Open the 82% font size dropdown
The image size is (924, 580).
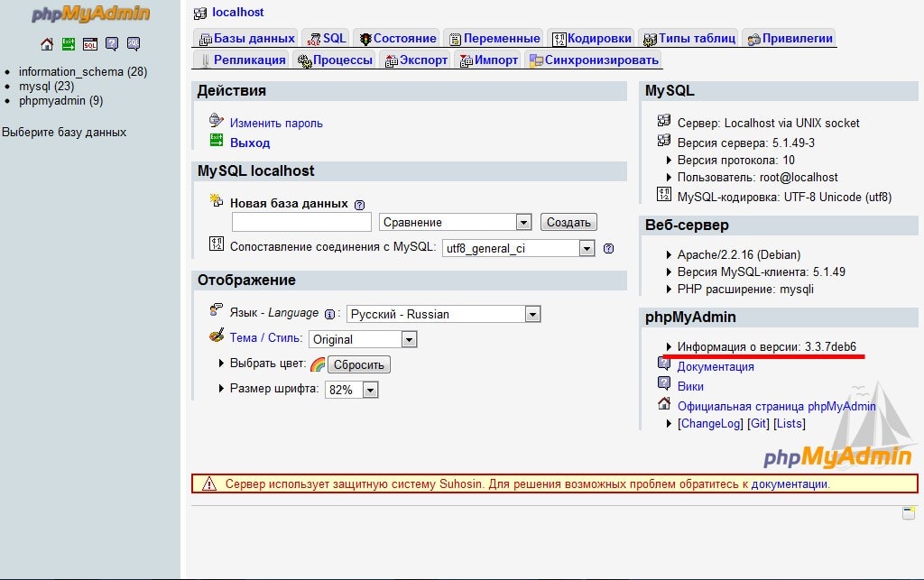[x=352, y=390]
